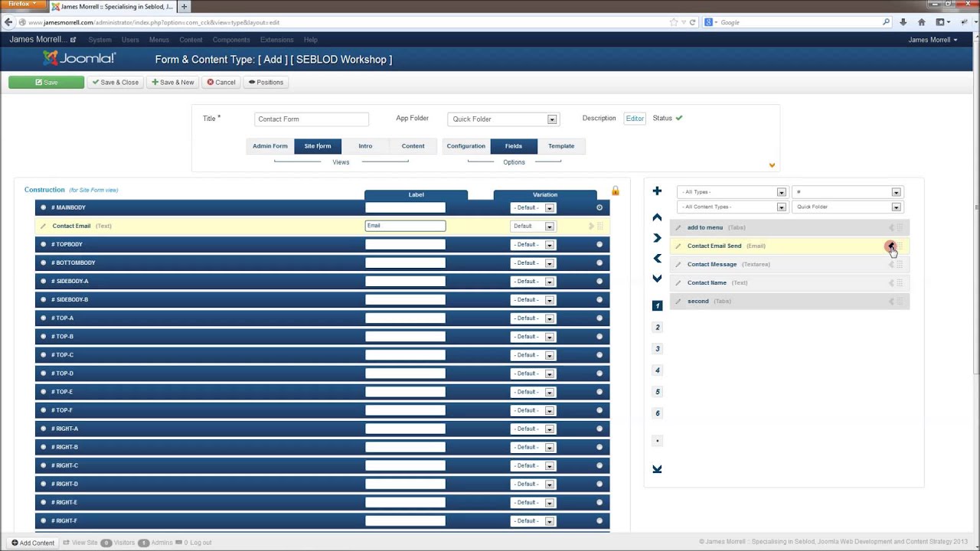
Task: Click the left chevron in the field panel
Action: 657,259
